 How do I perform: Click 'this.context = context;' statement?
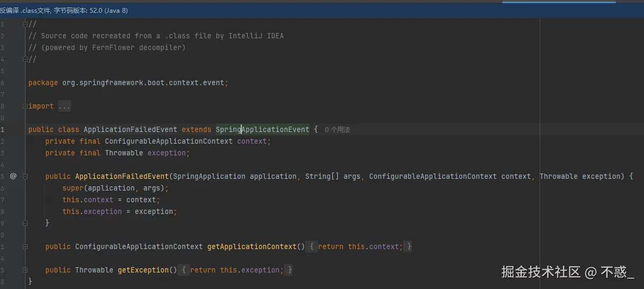point(111,200)
